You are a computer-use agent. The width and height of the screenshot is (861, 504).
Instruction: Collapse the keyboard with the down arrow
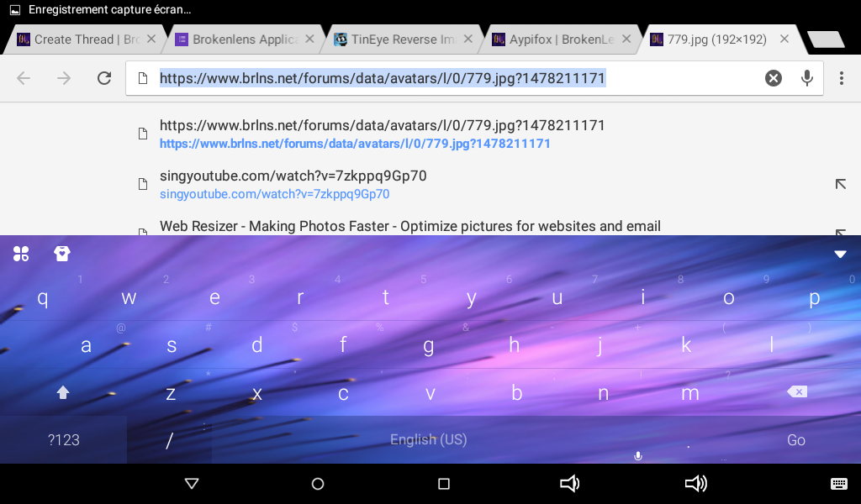tap(840, 254)
